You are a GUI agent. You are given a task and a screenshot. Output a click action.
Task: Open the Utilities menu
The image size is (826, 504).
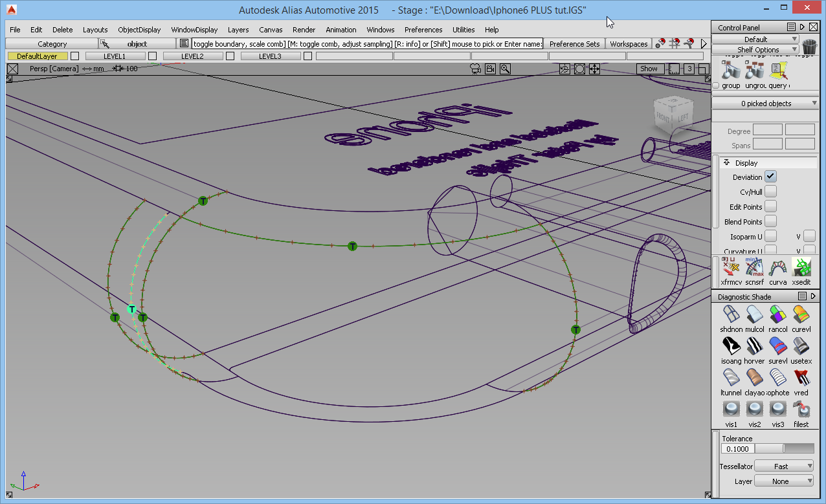(463, 30)
